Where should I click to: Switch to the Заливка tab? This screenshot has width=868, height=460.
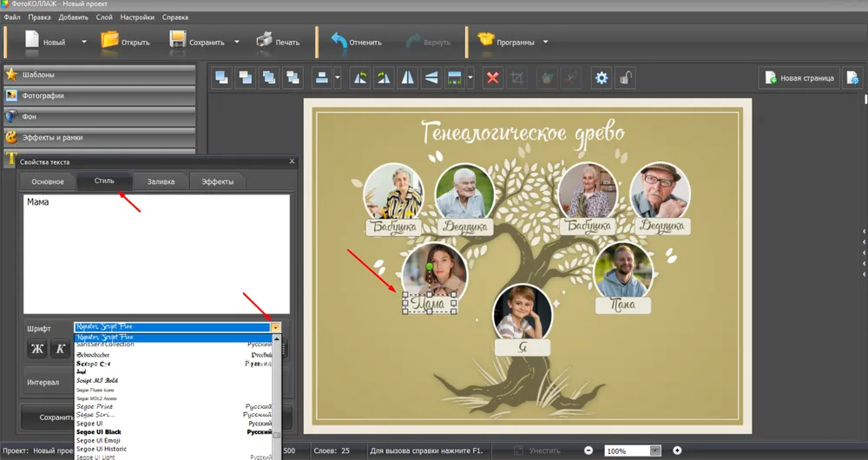161,181
